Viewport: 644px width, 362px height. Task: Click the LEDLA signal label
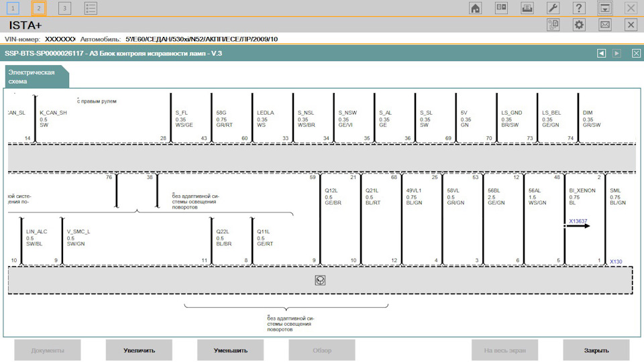point(266,113)
